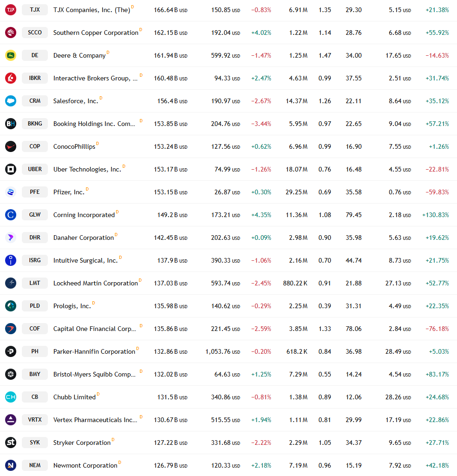This screenshot has height=476, width=457.
Task: Click the 880.22 K volume value
Action: (x=295, y=283)
